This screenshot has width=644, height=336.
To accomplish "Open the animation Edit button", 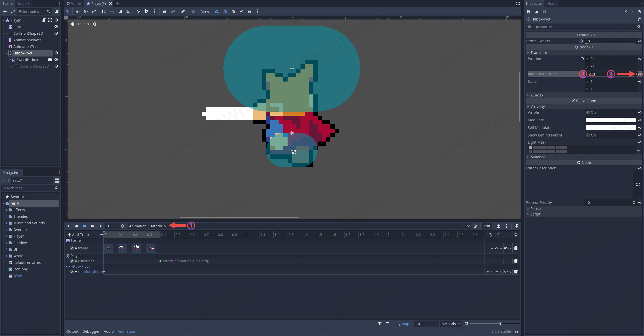I will tap(487, 226).
